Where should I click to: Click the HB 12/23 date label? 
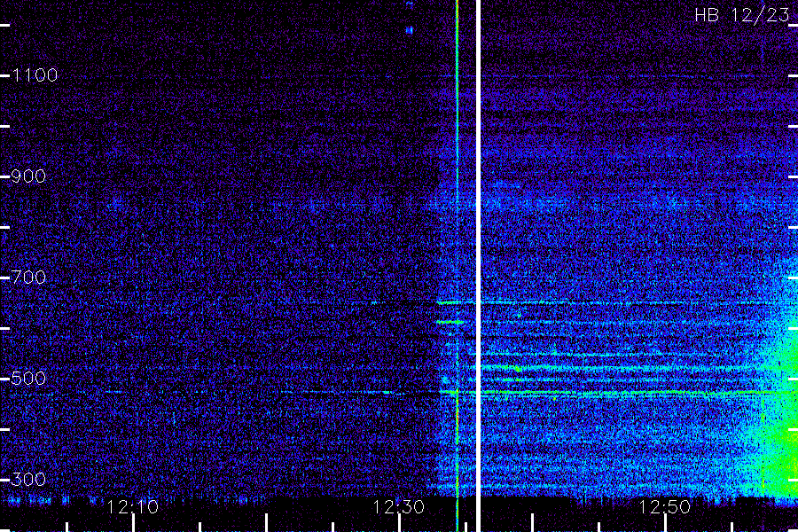742,15
